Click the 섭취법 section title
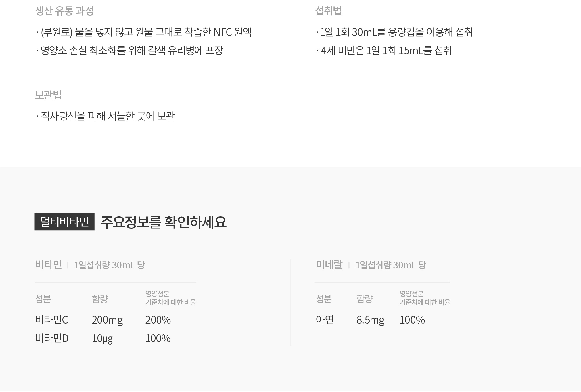 point(328,11)
